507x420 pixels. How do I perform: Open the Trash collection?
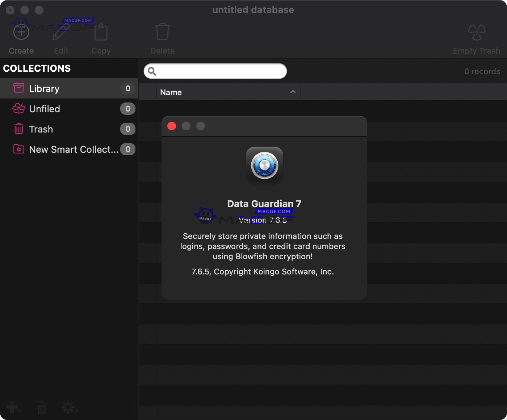click(41, 129)
